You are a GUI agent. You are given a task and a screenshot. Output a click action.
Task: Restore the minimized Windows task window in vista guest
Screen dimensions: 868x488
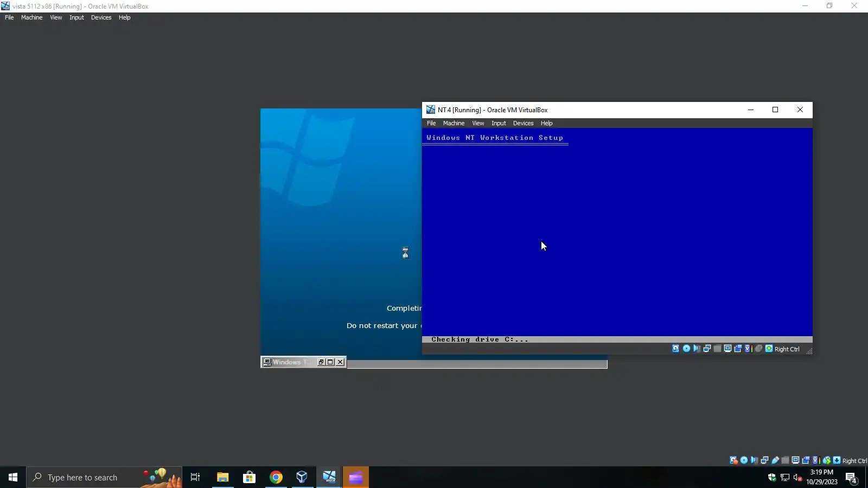click(x=321, y=362)
